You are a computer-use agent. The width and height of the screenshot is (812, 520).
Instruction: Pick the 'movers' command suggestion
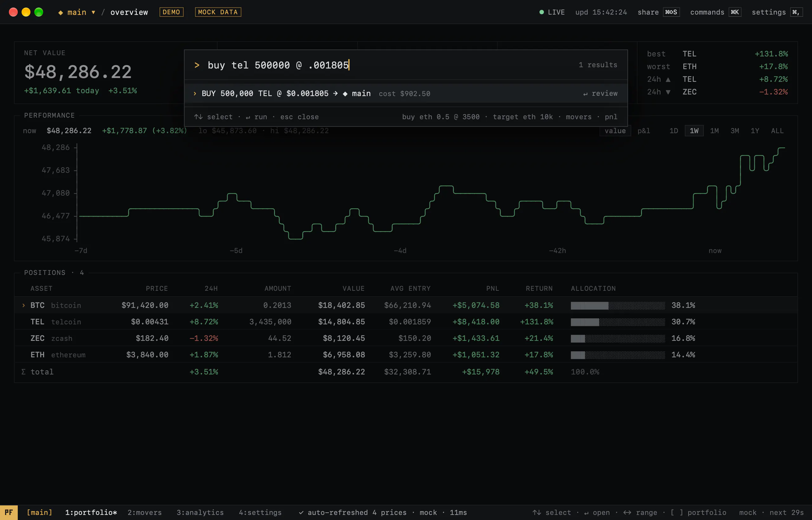[x=579, y=117]
